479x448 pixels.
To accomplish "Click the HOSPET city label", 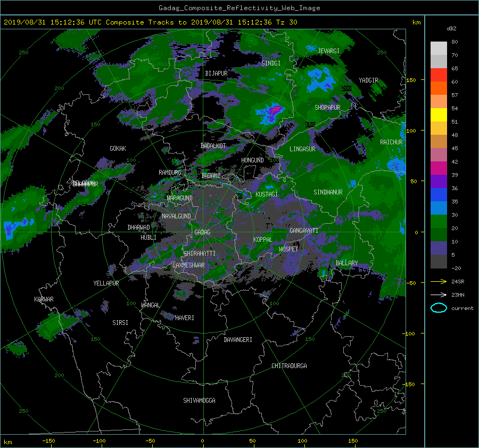I will click(288, 249).
